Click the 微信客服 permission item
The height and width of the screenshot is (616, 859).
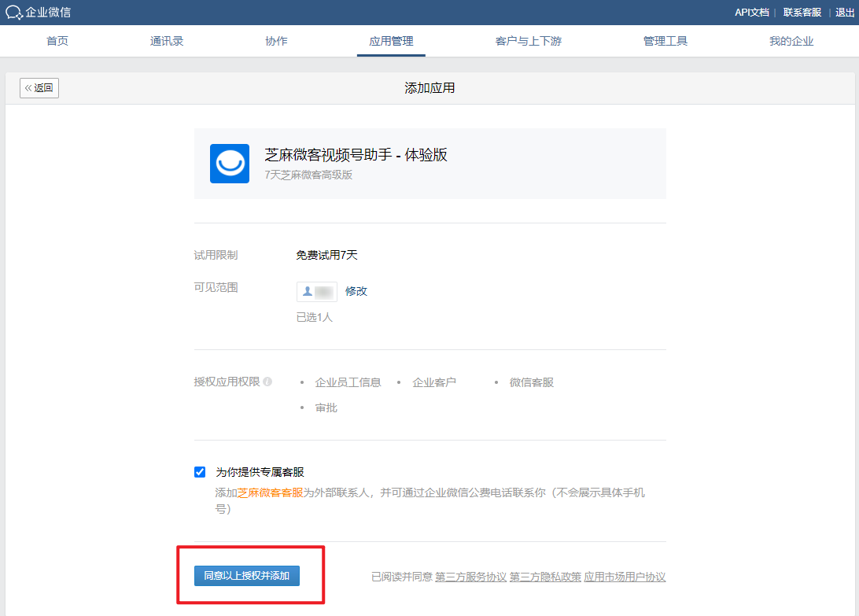click(532, 382)
